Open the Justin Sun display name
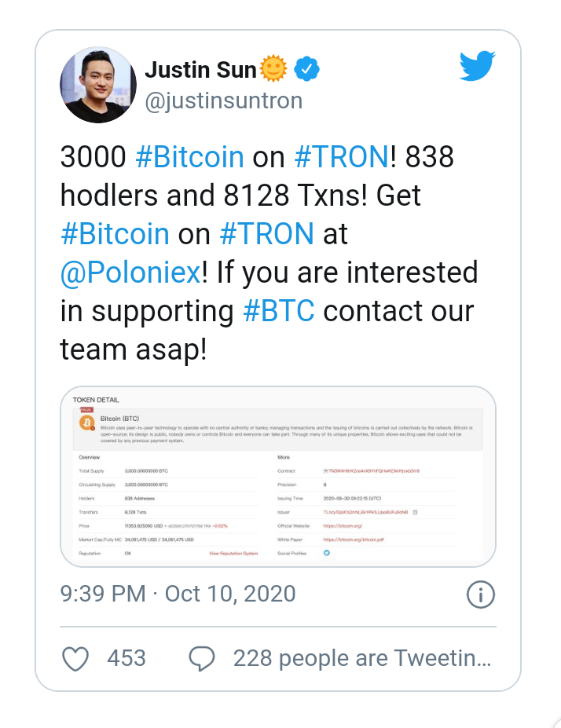The image size is (561, 728). point(200,70)
